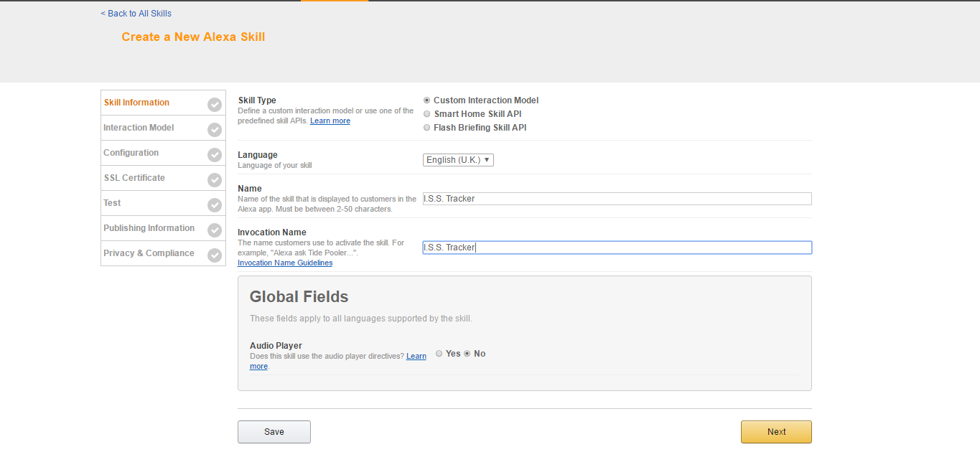Image resolution: width=980 pixels, height=475 pixels.
Task: Go back via Back to All Skills link
Action: pos(136,14)
